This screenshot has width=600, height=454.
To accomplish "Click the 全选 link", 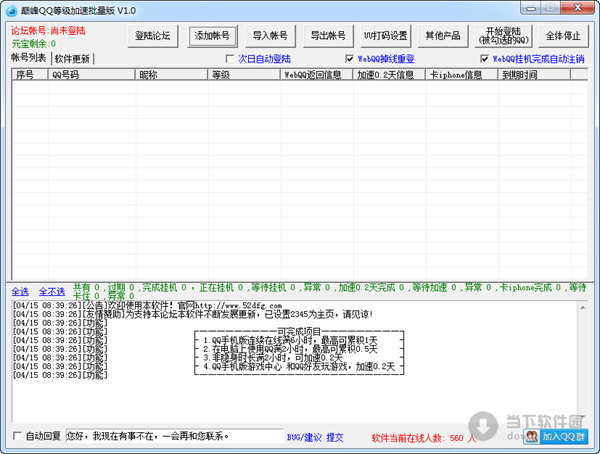I will click(20, 292).
